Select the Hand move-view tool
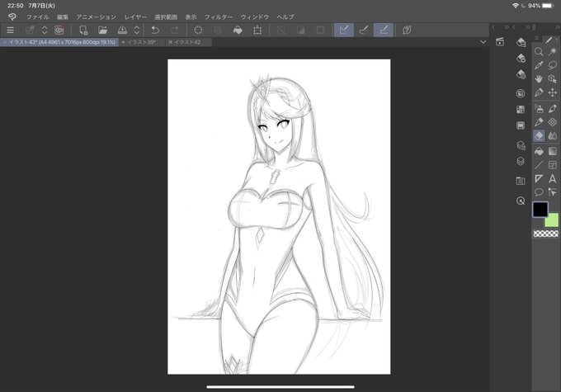 (539, 78)
